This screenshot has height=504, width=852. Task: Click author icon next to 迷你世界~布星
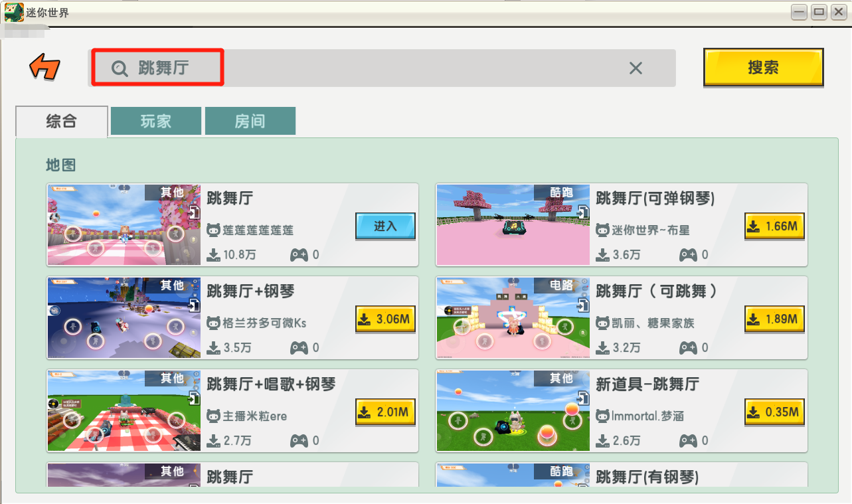[602, 230]
